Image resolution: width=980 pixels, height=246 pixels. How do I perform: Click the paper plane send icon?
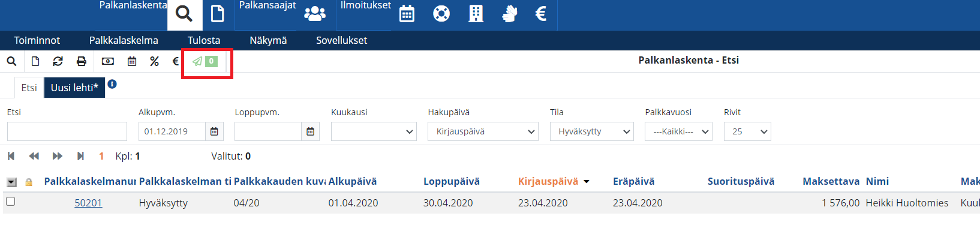[197, 61]
